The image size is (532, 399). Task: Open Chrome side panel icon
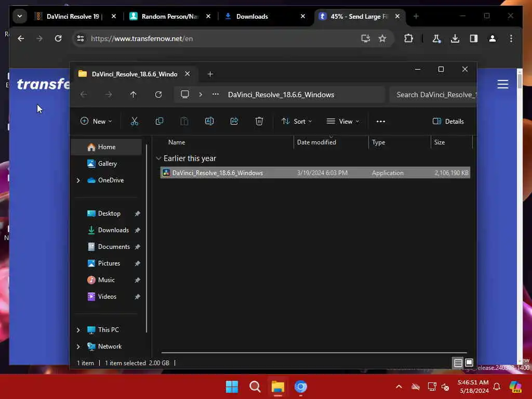(x=474, y=38)
